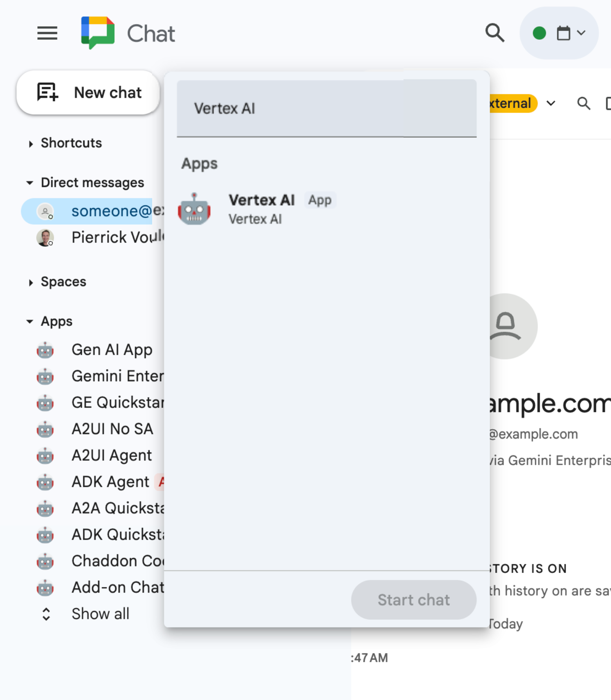This screenshot has height=700, width=611.
Task: Click Show all under Apps list
Action: point(100,614)
